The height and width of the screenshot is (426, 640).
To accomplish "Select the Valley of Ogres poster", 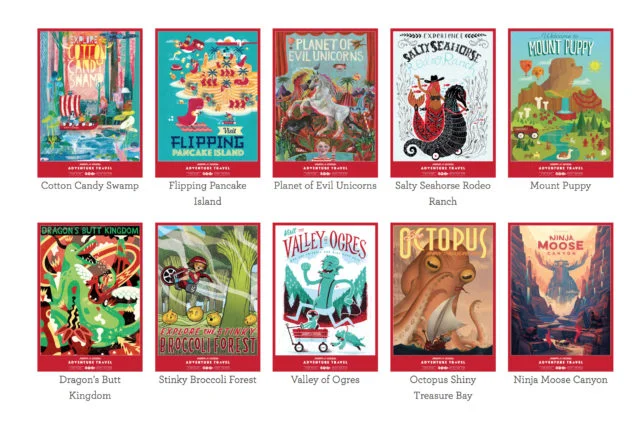I will click(325, 297).
